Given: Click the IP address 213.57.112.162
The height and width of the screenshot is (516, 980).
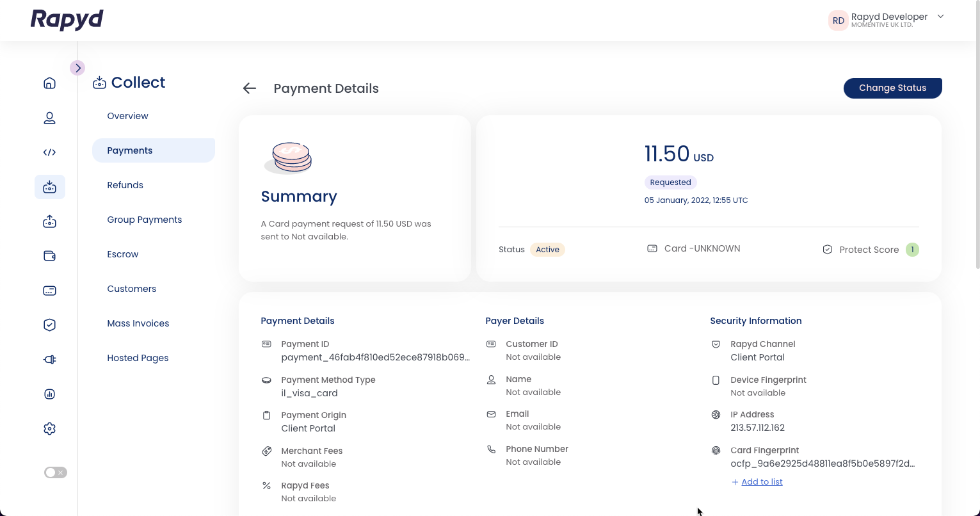Looking at the screenshot, I should point(757,428).
